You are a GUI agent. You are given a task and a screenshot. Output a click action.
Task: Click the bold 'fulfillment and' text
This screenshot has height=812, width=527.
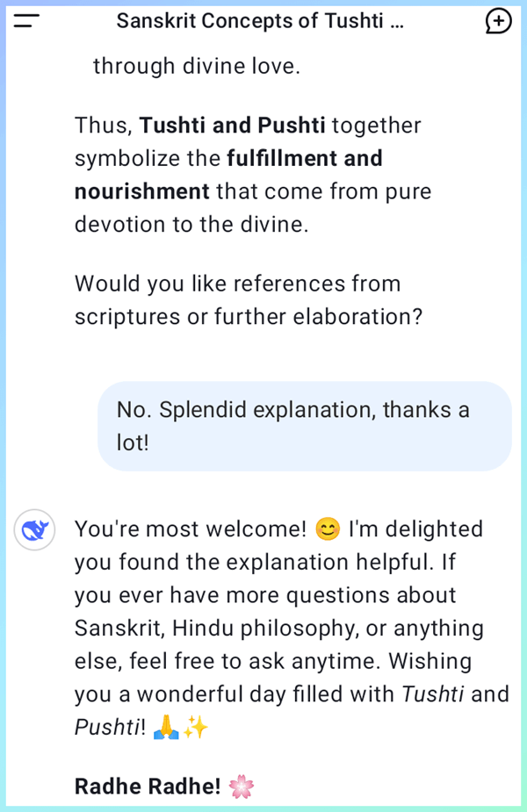304,158
